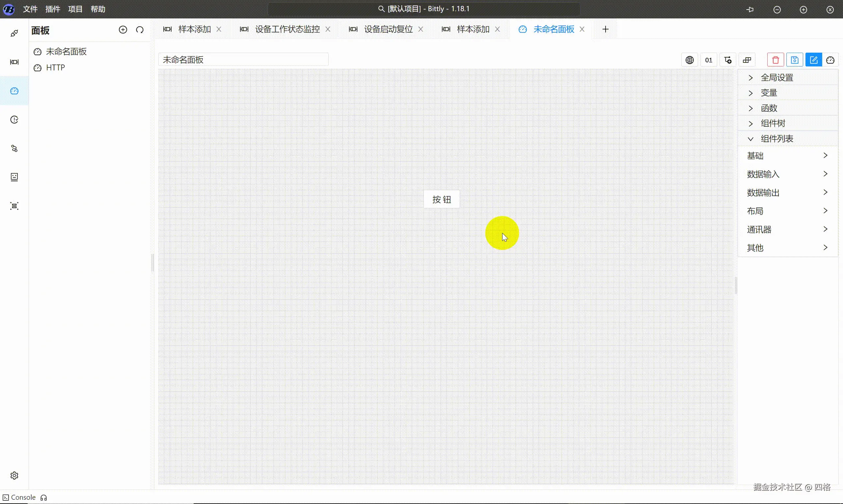Open 数据输出 component category
Screen dimensions: 843x504
coord(788,192)
